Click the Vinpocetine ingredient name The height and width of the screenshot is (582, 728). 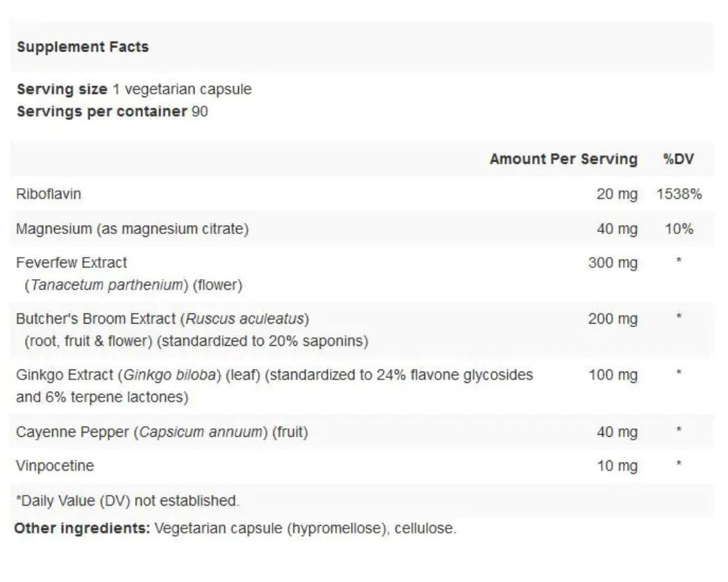pos(54,466)
